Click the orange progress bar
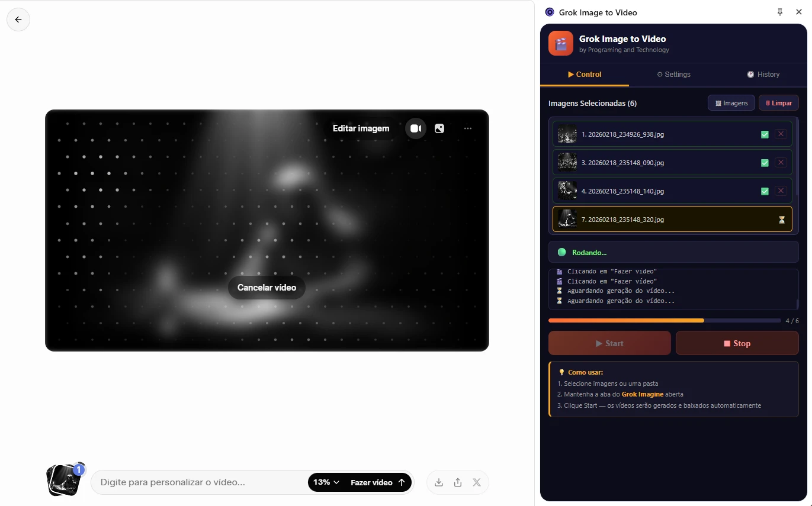 pos(626,320)
